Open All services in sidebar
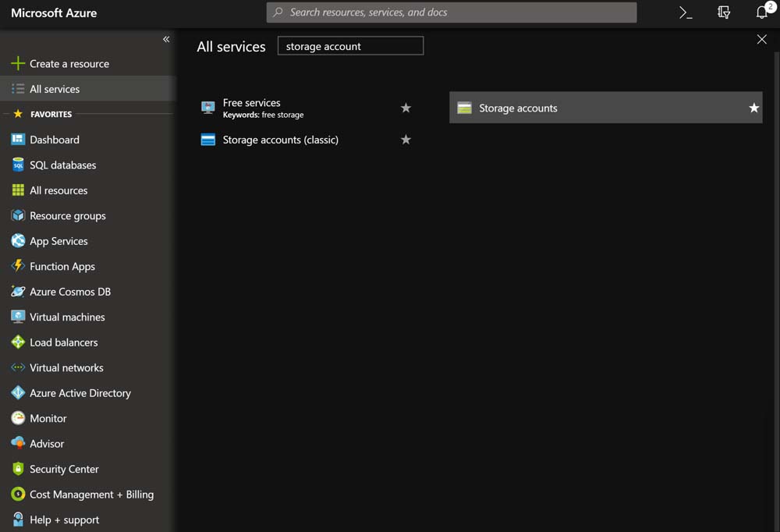The height and width of the screenshot is (532, 780). point(55,89)
